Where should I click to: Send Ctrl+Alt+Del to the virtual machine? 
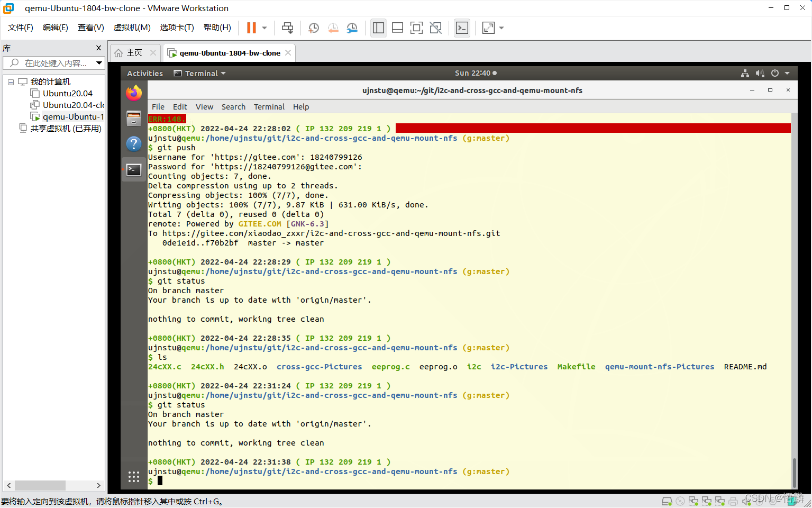287,28
